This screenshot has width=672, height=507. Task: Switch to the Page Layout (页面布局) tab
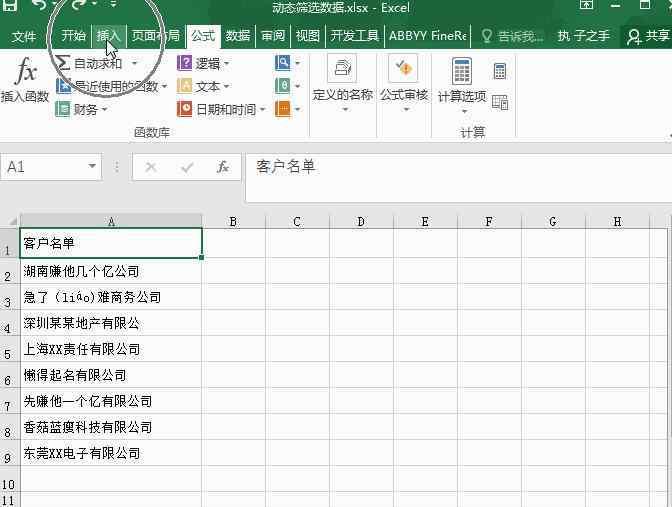(x=155, y=36)
